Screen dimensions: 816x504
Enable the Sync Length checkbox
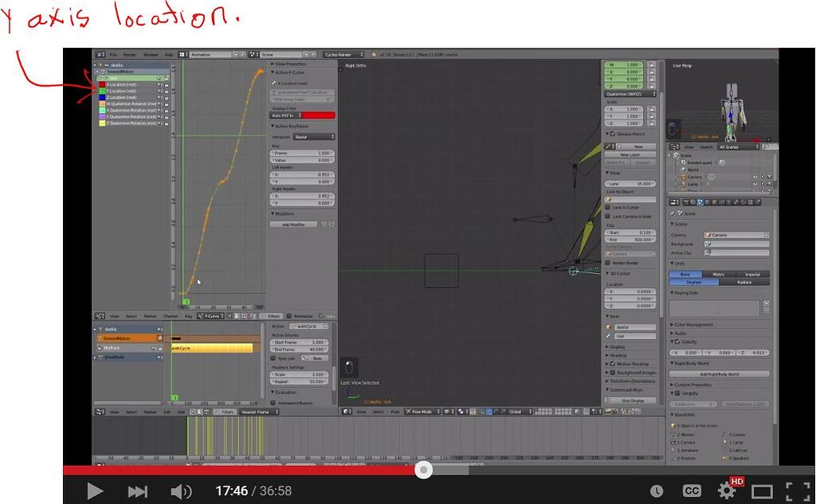(x=273, y=358)
